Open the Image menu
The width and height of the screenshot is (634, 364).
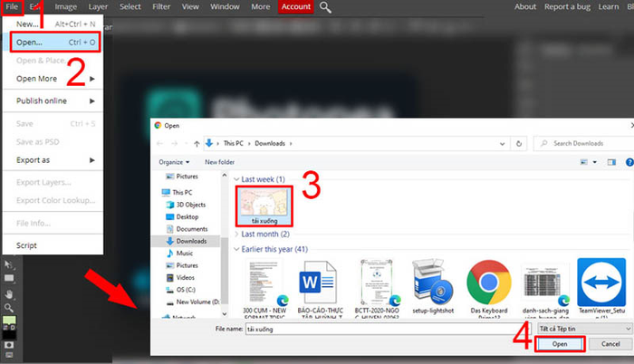point(65,7)
